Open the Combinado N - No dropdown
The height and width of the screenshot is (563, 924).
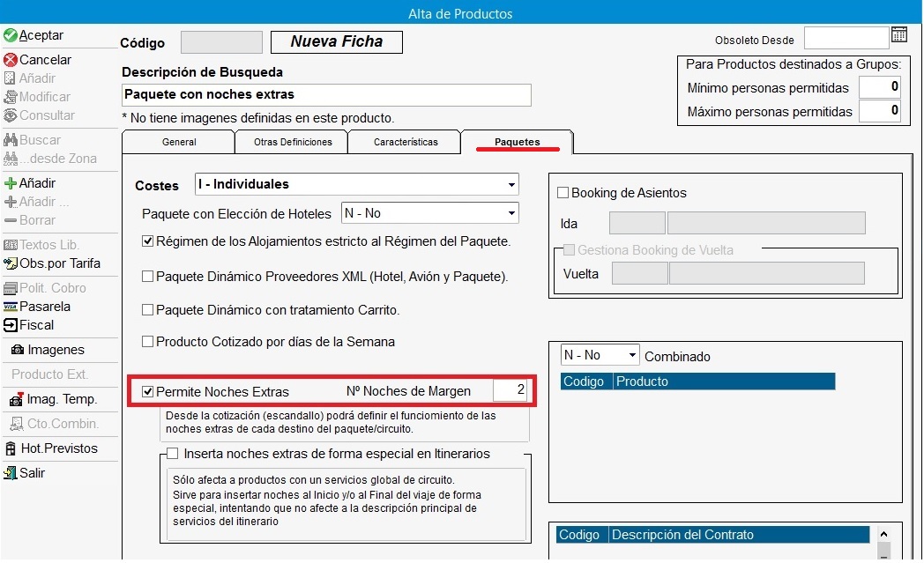coord(632,355)
